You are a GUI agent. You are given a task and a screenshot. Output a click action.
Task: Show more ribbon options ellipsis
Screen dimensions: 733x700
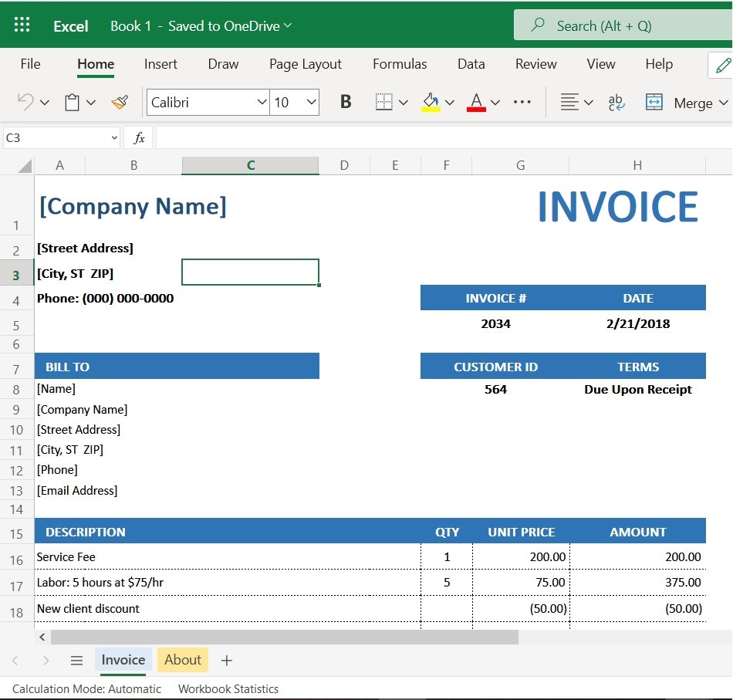[522, 102]
